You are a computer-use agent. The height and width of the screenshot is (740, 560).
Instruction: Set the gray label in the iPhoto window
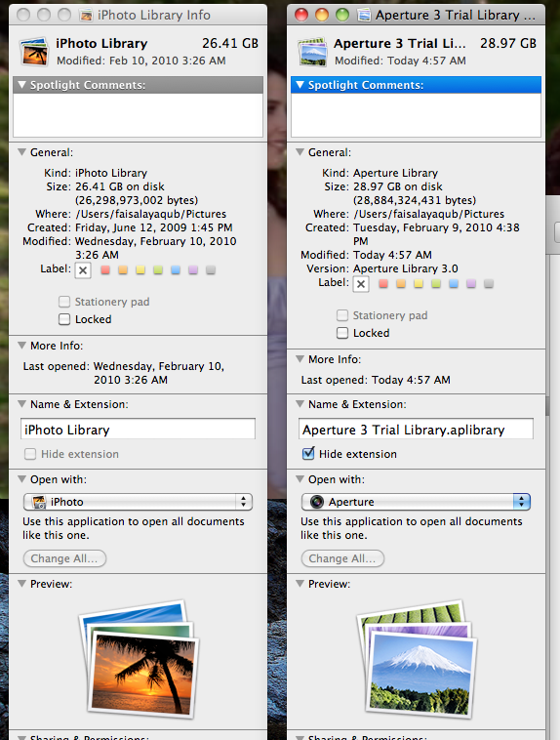tap(211, 270)
